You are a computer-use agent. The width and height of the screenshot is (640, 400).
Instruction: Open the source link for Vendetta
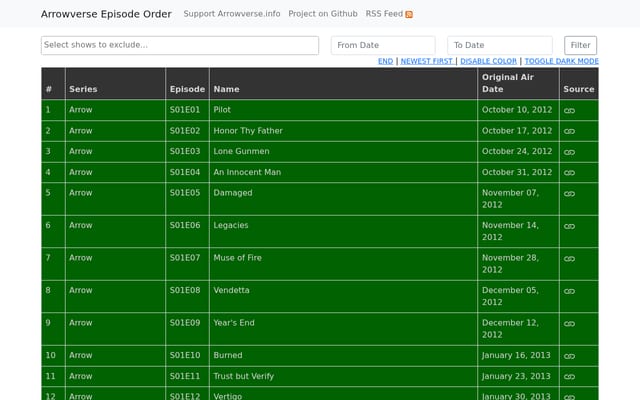[569, 291]
